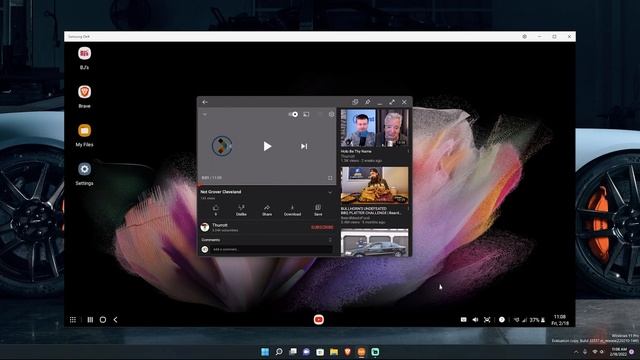Toggle the autoplay switch in video player
This screenshot has width=640, height=360.
tap(293, 114)
